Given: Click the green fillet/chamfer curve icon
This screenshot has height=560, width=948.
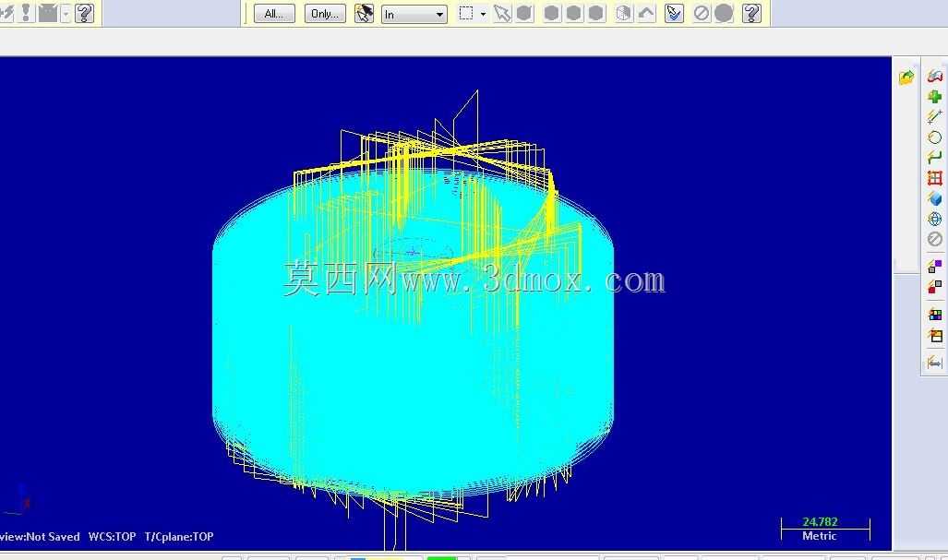Looking at the screenshot, I should pos(935,158).
